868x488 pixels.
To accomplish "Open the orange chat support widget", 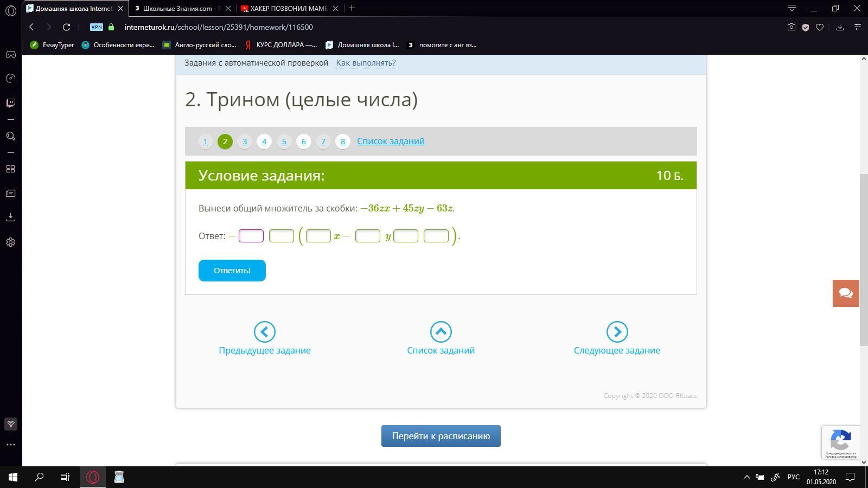I will (846, 293).
